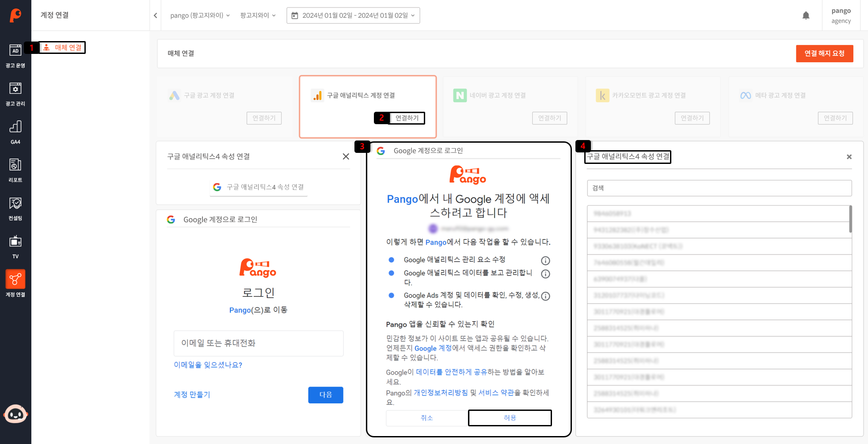Image resolution: width=868 pixels, height=444 pixels.
Task: Click the calendar icon in date picker
Action: point(295,15)
